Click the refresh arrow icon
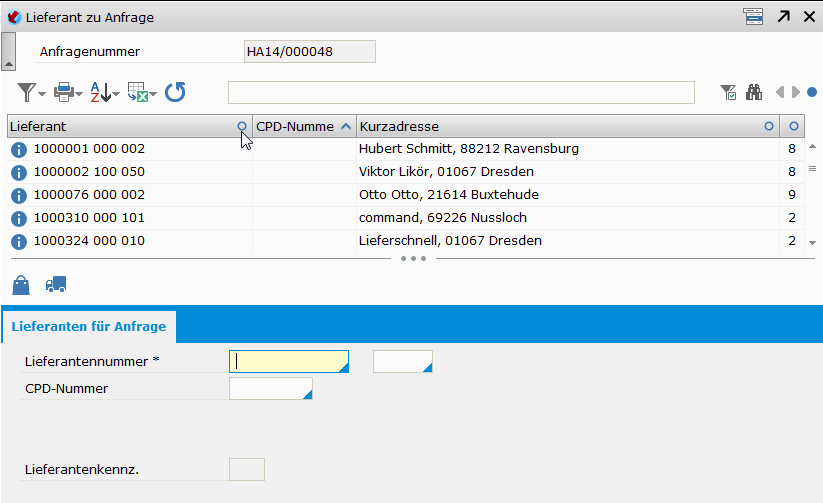This screenshot has width=823, height=503. pos(175,92)
